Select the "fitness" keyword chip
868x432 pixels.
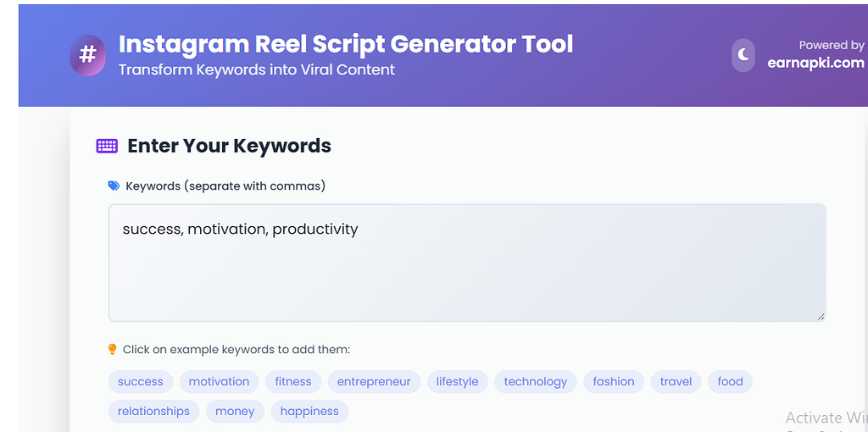point(293,381)
